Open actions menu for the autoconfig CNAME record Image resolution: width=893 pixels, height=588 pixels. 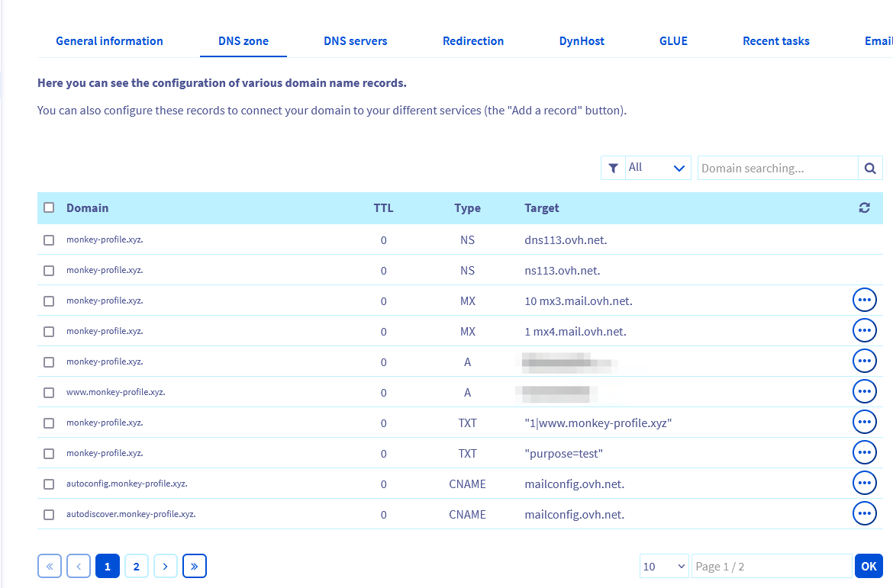tap(864, 483)
